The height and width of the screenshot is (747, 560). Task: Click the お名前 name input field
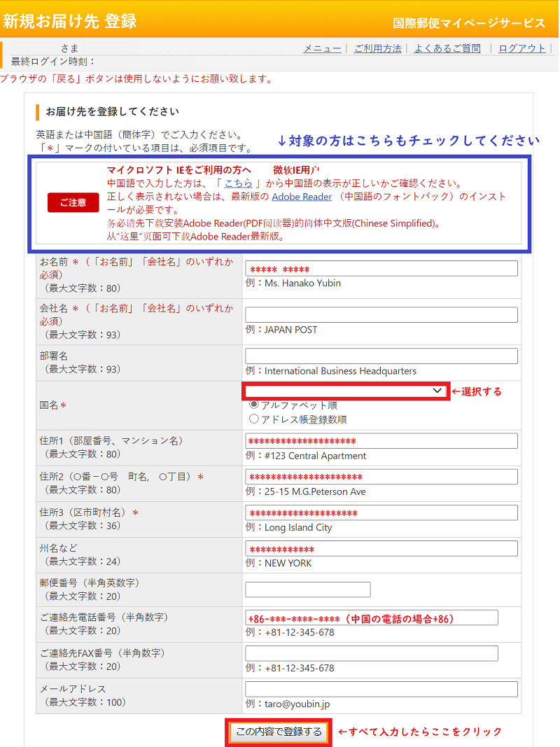(x=381, y=269)
